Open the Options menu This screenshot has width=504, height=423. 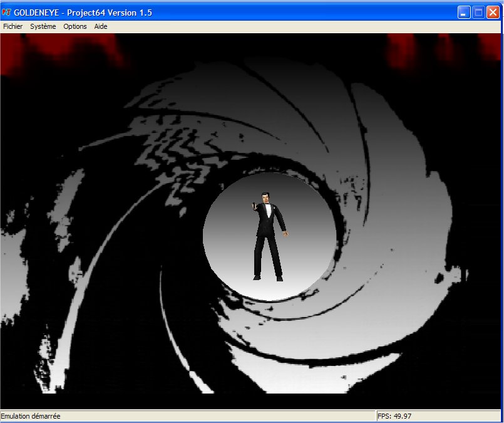(x=75, y=26)
